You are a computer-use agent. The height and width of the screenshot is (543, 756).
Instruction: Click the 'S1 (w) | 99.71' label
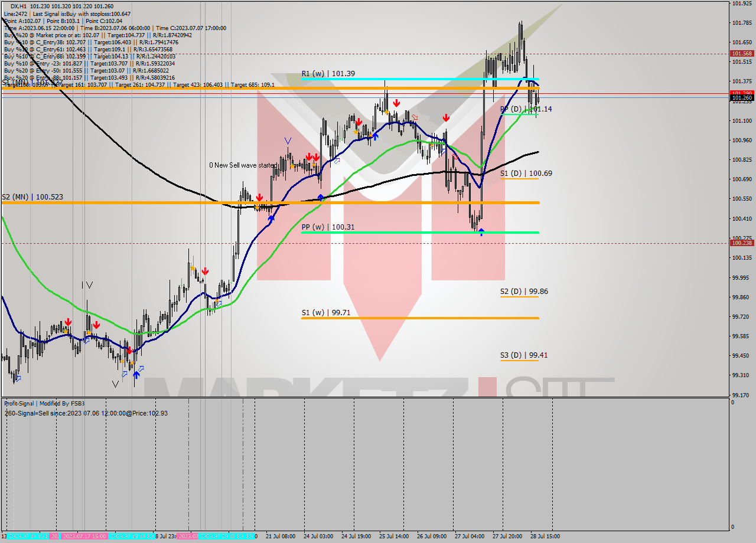pyautogui.click(x=326, y=313)
